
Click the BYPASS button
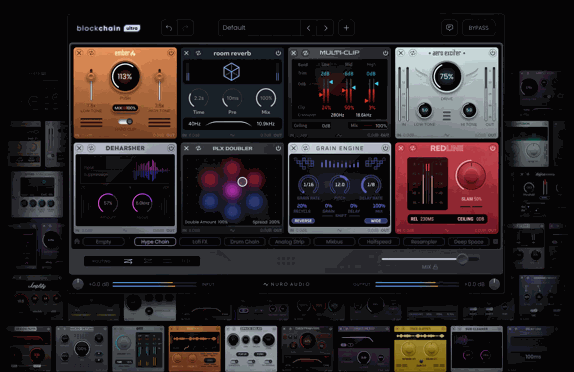coord(478,28)
